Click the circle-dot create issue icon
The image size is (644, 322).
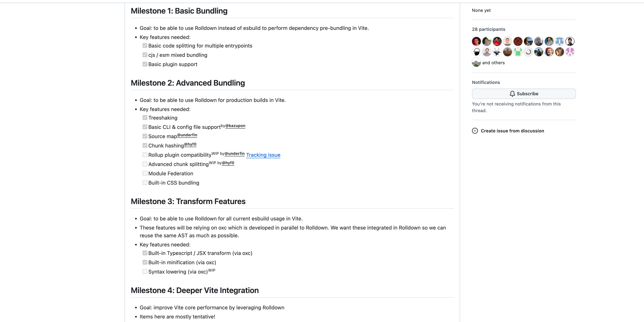tap(475, 131)
